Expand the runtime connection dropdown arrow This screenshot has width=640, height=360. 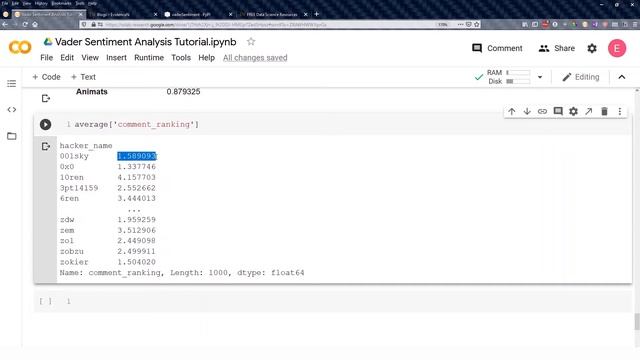coord(540,77)
